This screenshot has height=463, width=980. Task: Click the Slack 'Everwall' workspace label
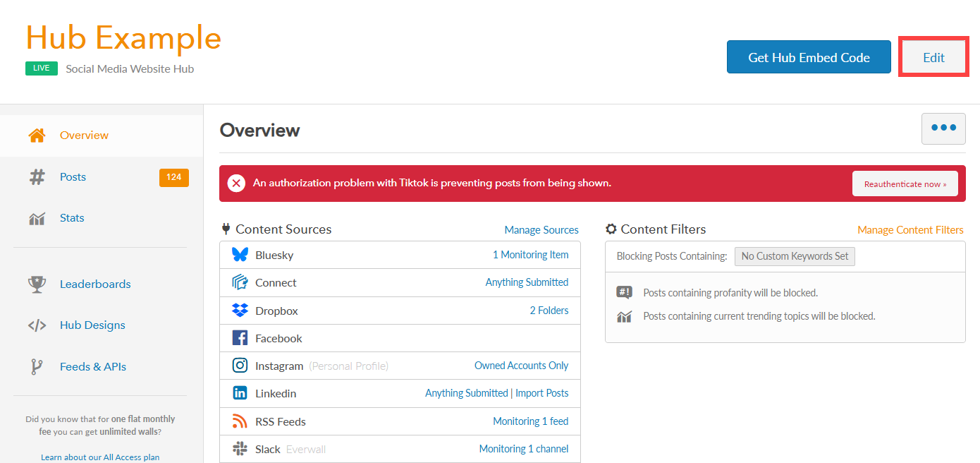pos(306,450)
